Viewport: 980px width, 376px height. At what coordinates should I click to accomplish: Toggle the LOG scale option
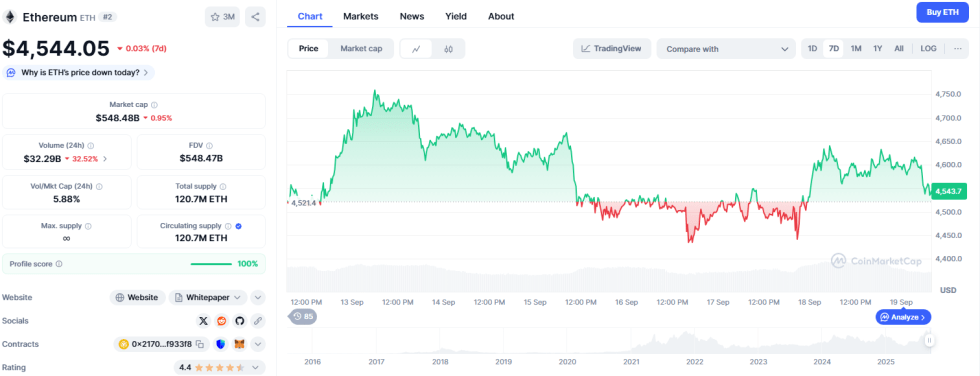click(928, 49)
